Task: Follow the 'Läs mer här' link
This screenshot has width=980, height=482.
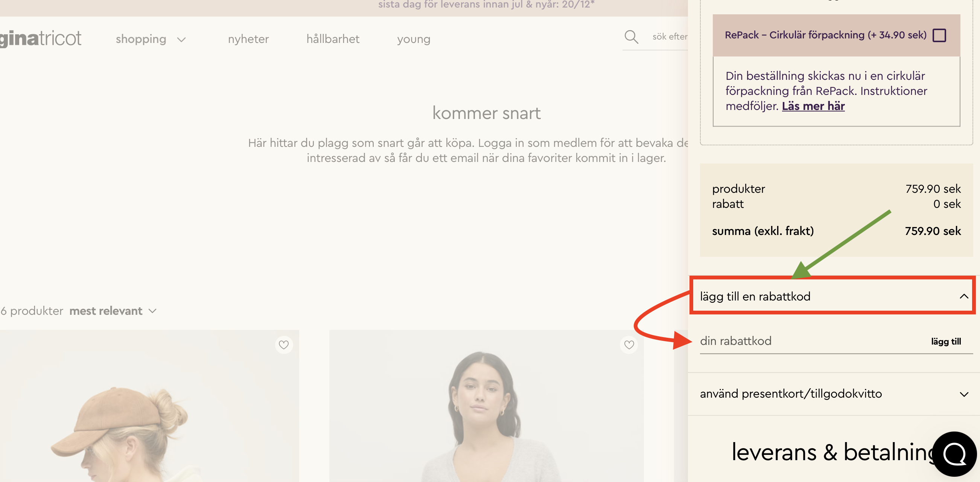Action: tap(813, 106)
